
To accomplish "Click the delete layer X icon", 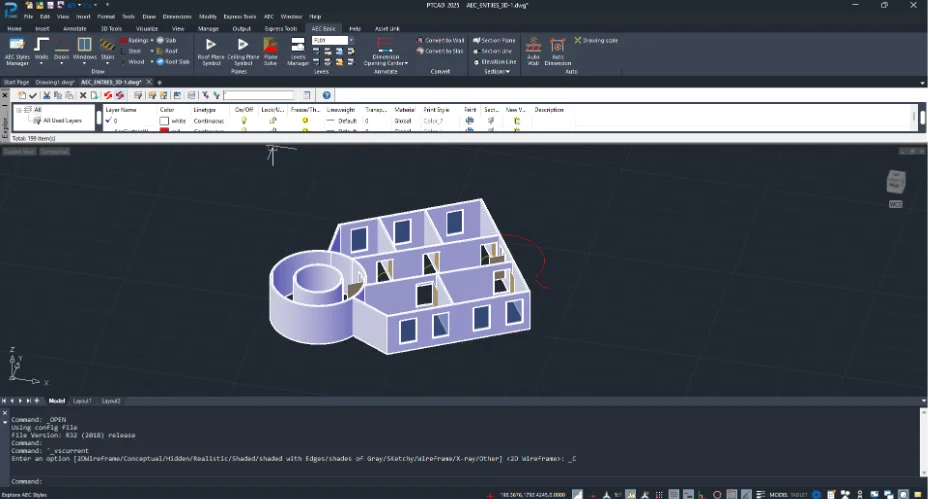I will [x=83, y=95].
